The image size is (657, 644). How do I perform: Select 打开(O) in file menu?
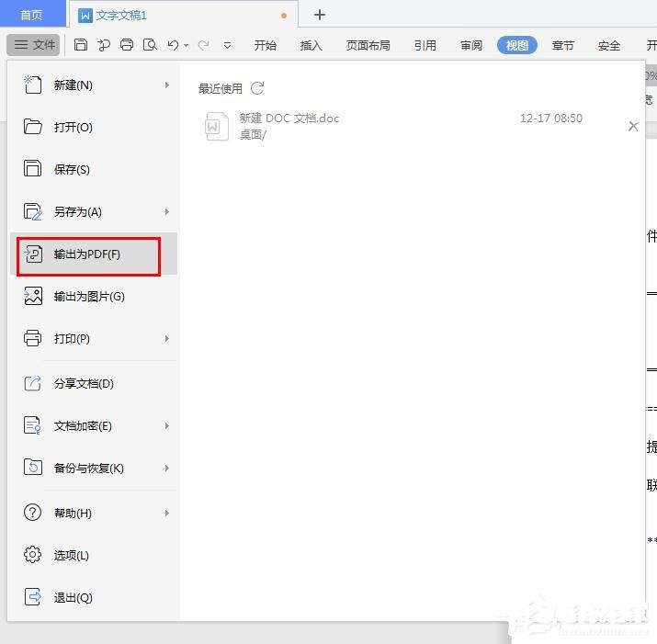pyautogui.click(x=94, y=127)
